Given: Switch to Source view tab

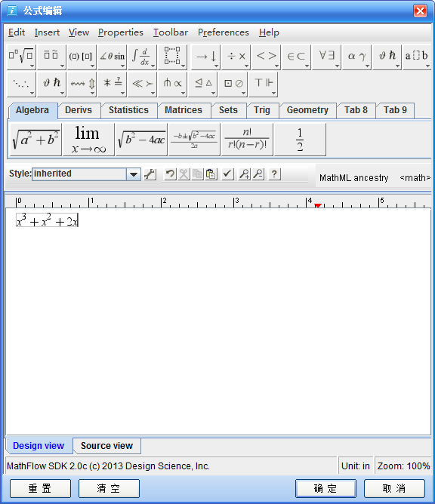Looking at the screenshot, I should [106, 446].
